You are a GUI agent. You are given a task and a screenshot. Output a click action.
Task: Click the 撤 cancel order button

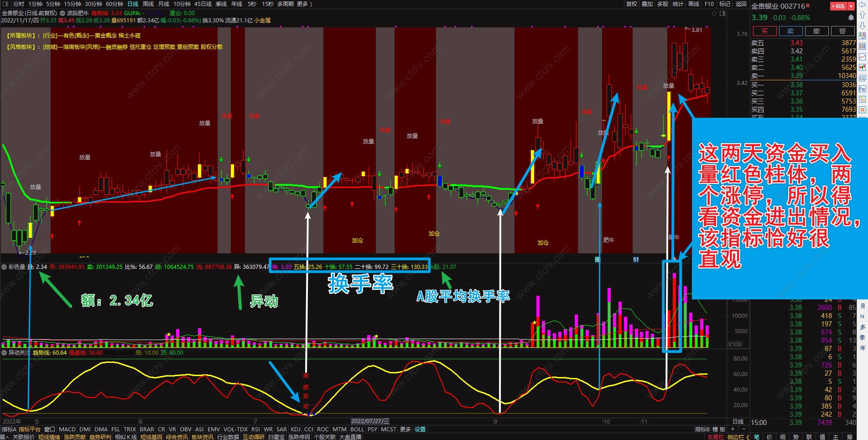point(816,31)
